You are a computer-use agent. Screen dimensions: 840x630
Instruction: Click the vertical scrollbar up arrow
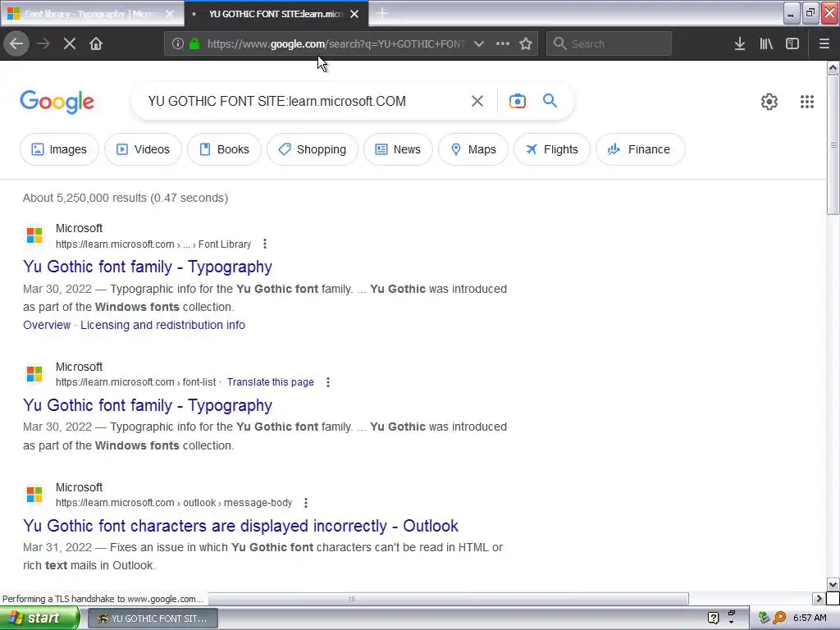point(833,67)
